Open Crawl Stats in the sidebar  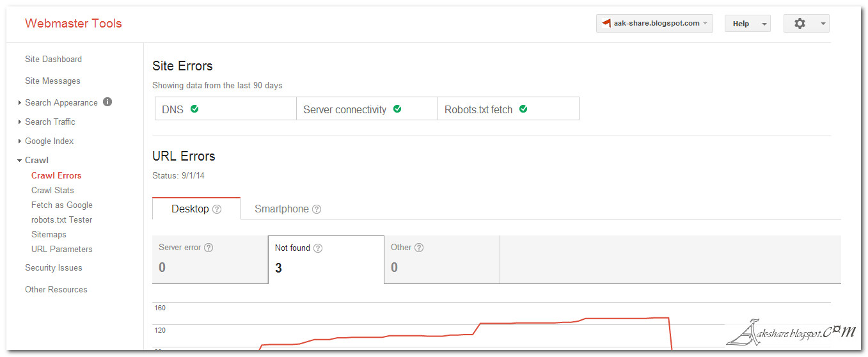pyautogui.click(x=52, y=190)
